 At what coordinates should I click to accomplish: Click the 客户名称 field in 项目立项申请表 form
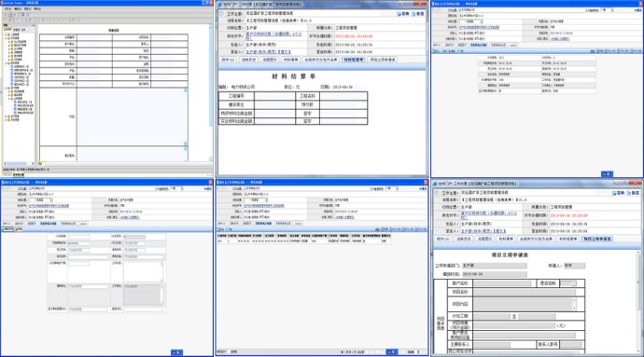pyautogui.click(x=502, y=283)
